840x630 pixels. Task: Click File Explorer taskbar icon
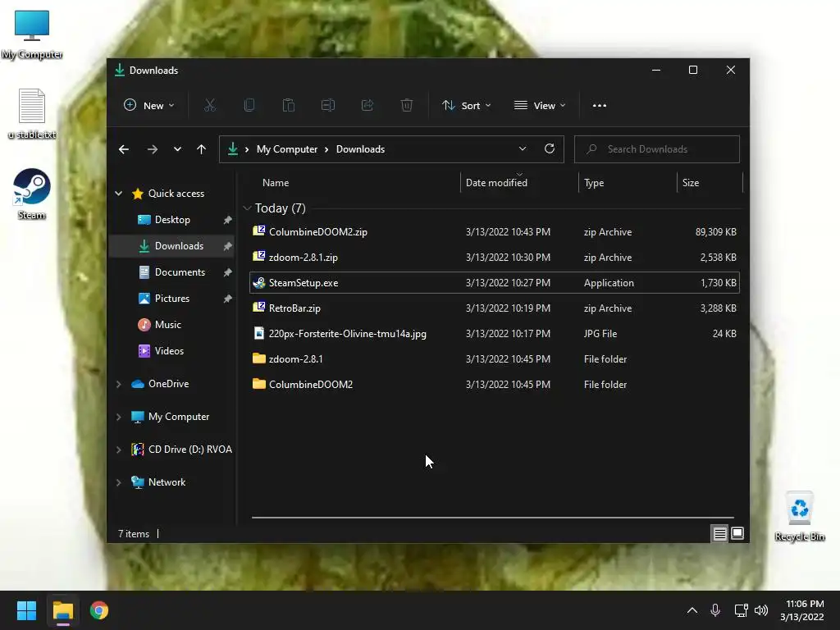tap(62, 610)
